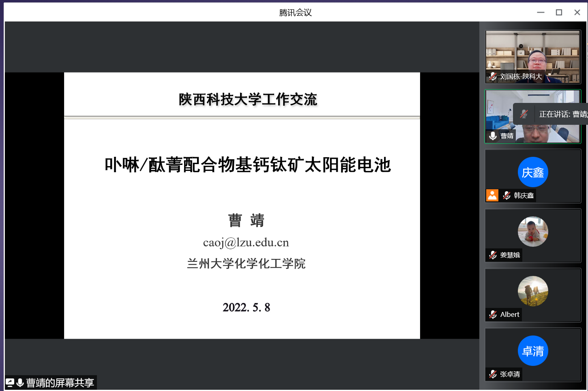Viewport: 588px width, 391px height.
Task: Select Albert's sunset photo avatar
Action: coord(533,291)
